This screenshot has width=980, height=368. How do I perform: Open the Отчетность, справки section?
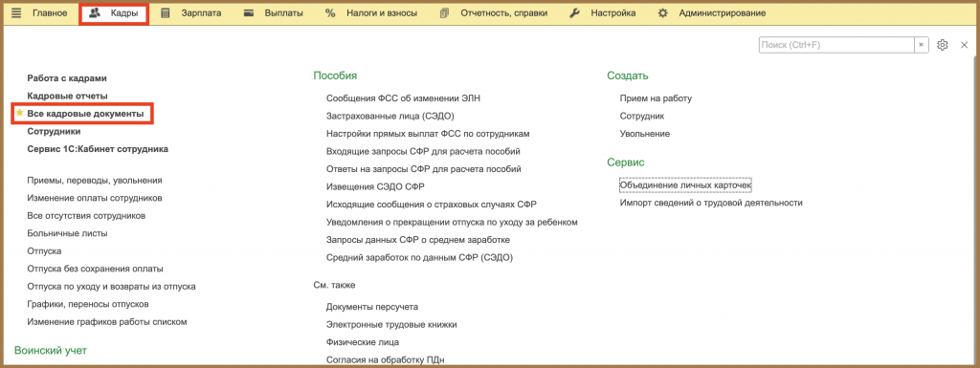click(x=503, y=13)
